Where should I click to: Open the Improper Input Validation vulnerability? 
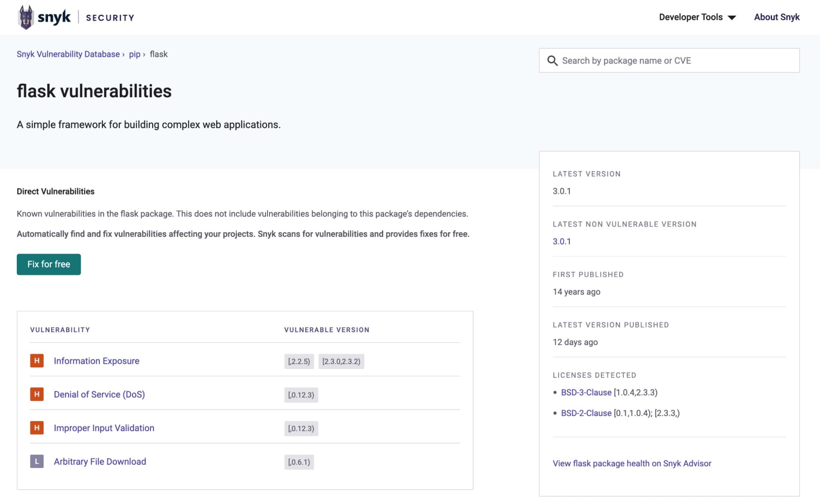tap(104, 428)
